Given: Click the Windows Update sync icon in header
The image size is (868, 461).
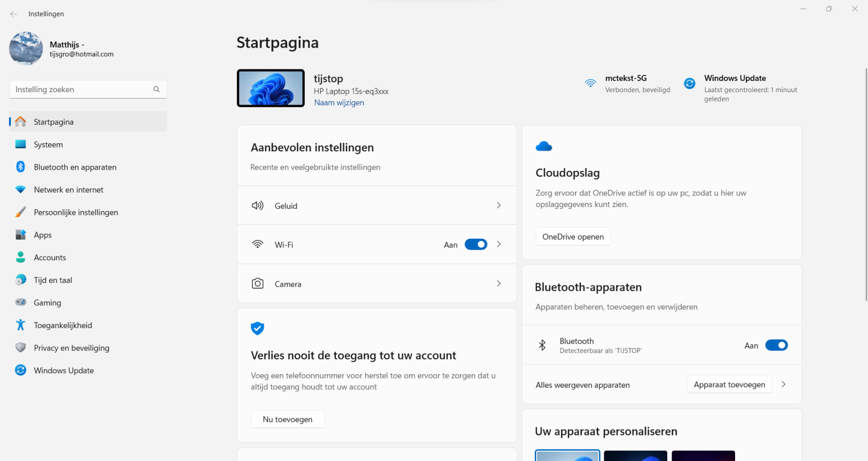Looking at the screenshot, I should 690,84.
